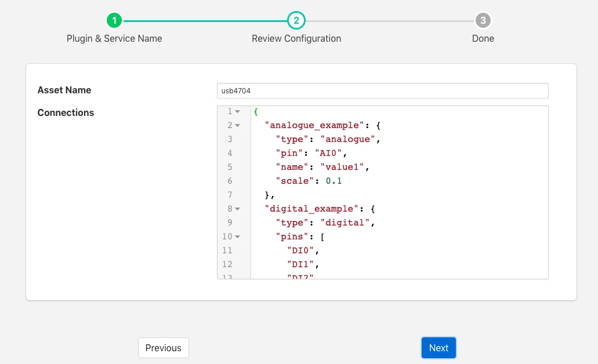
Task: Place cursor on the scale value 0.1
Action: (334, 181)
